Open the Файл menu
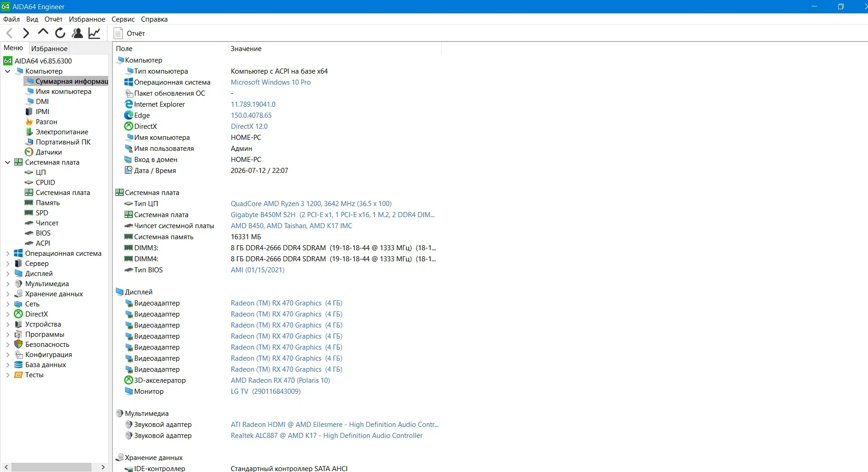The image size is (868, 472). coord(11,19)
